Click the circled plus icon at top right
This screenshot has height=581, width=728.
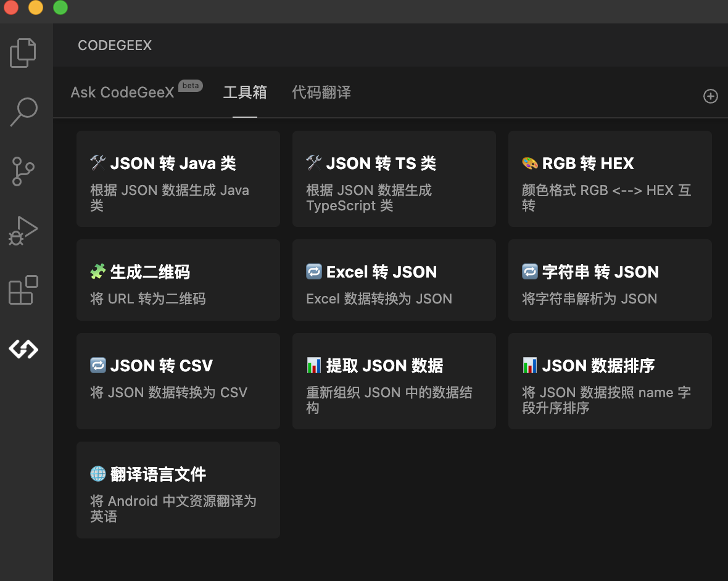pos(710,96)
